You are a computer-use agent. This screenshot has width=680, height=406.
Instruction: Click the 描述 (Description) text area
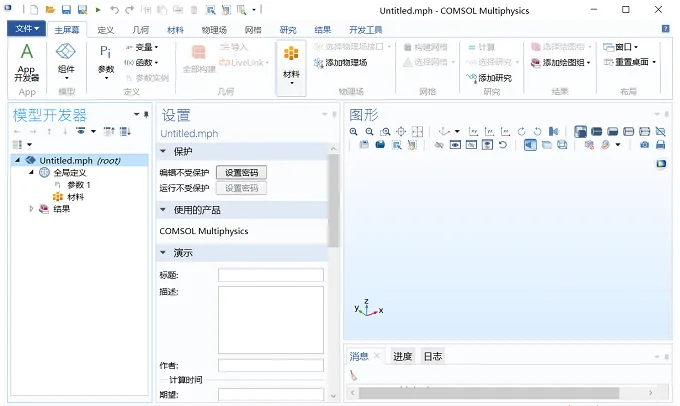pyautogui.click(x=271, y=320)
